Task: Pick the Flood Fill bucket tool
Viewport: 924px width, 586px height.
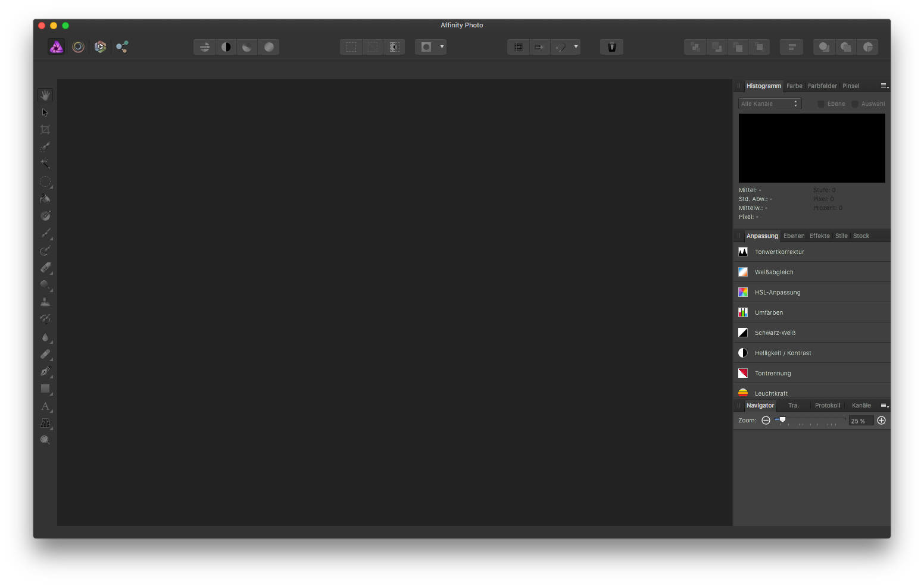Action: pos(45,199)
